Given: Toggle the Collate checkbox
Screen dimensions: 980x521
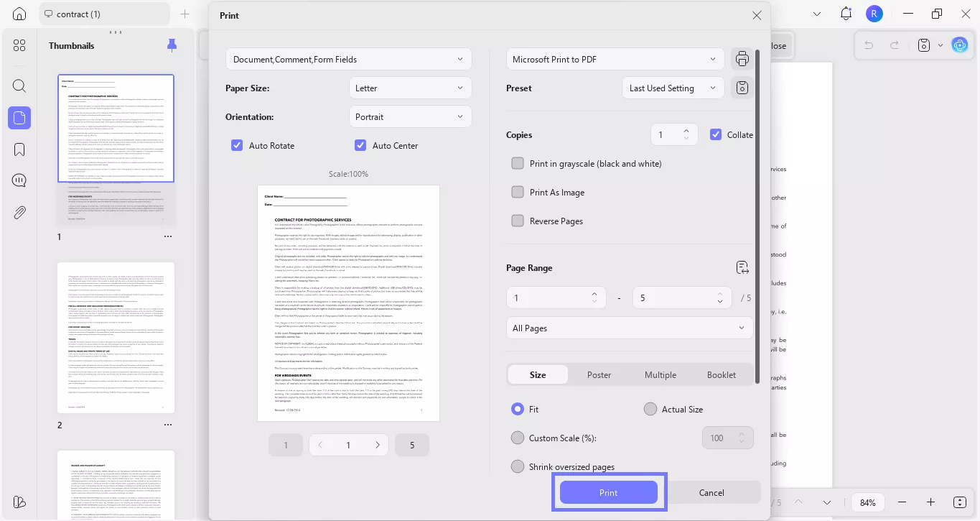Looking at the screenshot, I should pyautogui.click(x=716, y=134).
